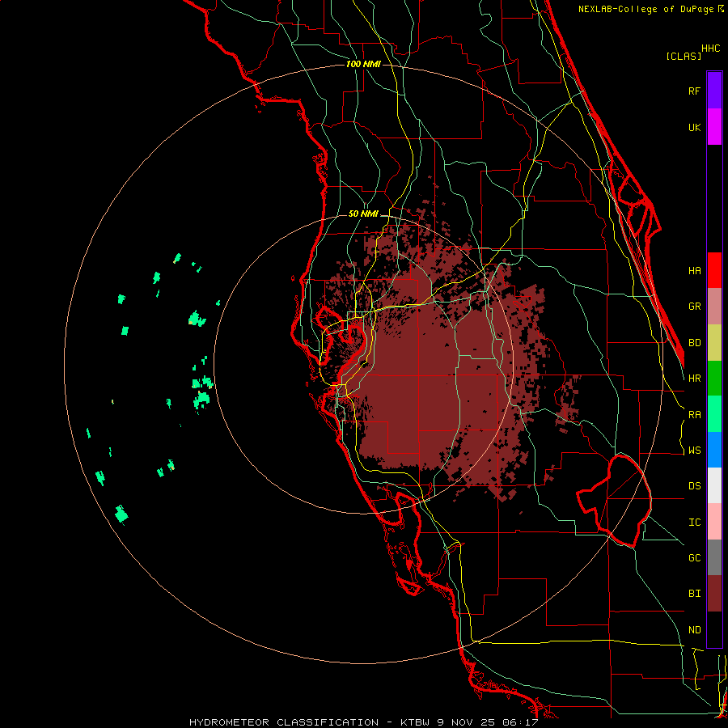
Task: Click the NEXLAB-College of DuPage text
Action: pos(646,9)
